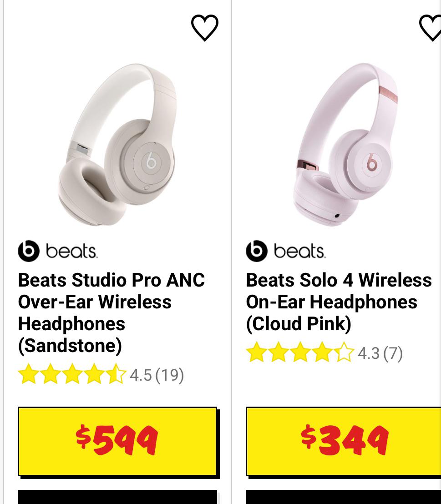
Task: Open the 7 reviews count for Solo 4
Action: click(x=393, y=353)
